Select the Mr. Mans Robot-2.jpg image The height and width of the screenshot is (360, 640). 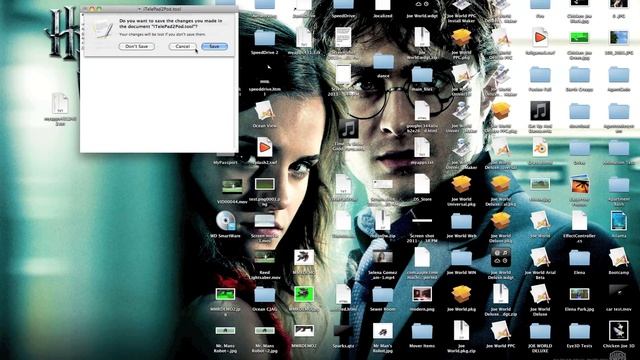point(264,331)
